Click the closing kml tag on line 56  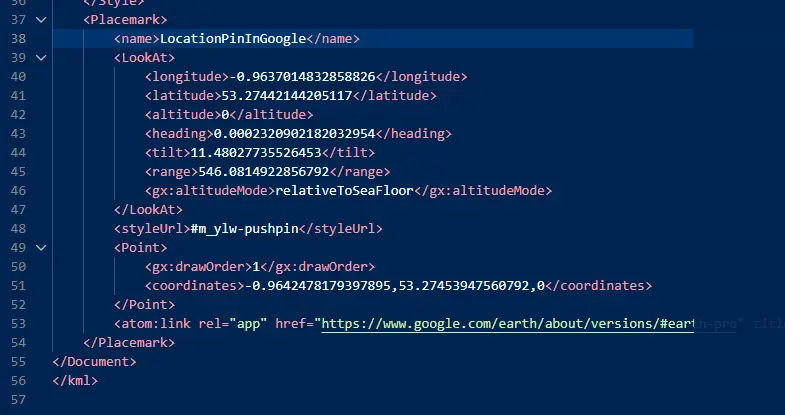tap(75, 381)
